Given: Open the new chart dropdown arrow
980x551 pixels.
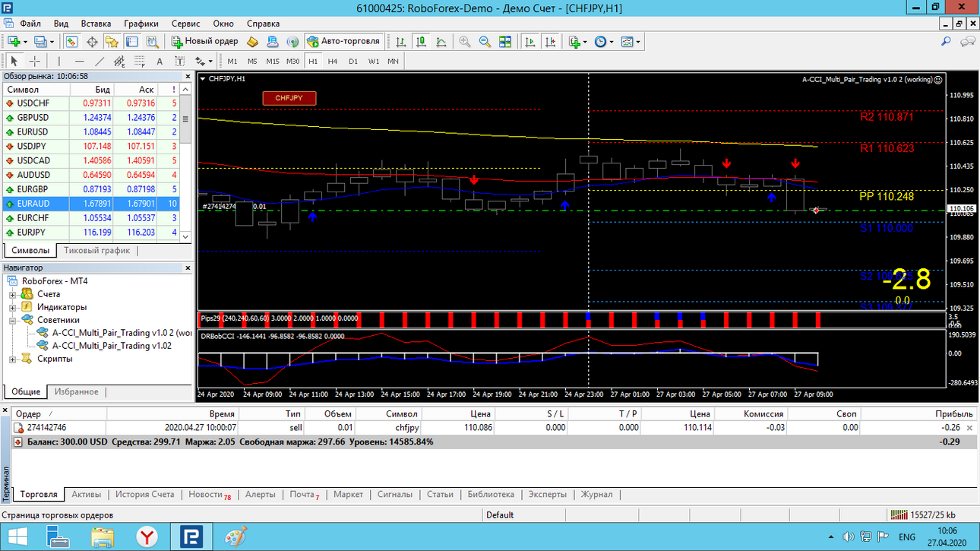Looking at the screenshot, I should tap(26, 41).
